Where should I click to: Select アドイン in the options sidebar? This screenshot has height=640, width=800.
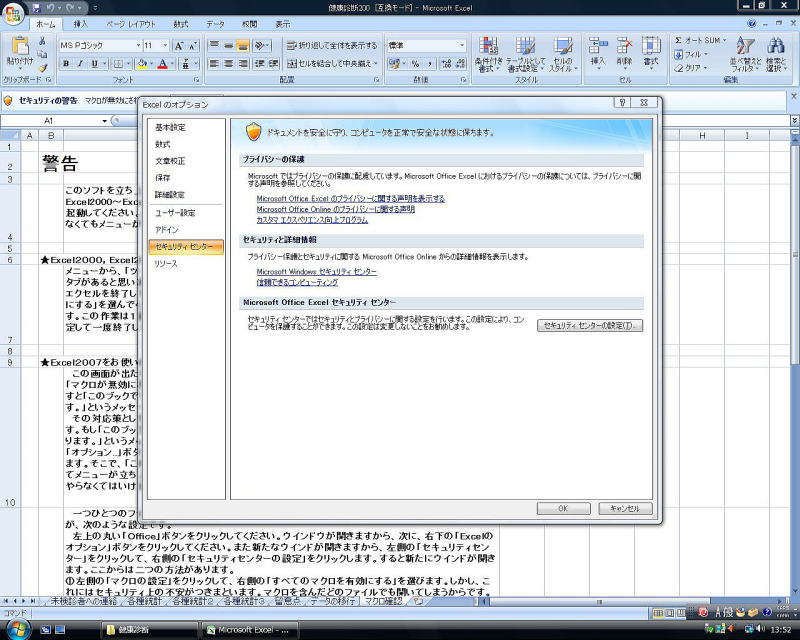click(x=186, y=230)
